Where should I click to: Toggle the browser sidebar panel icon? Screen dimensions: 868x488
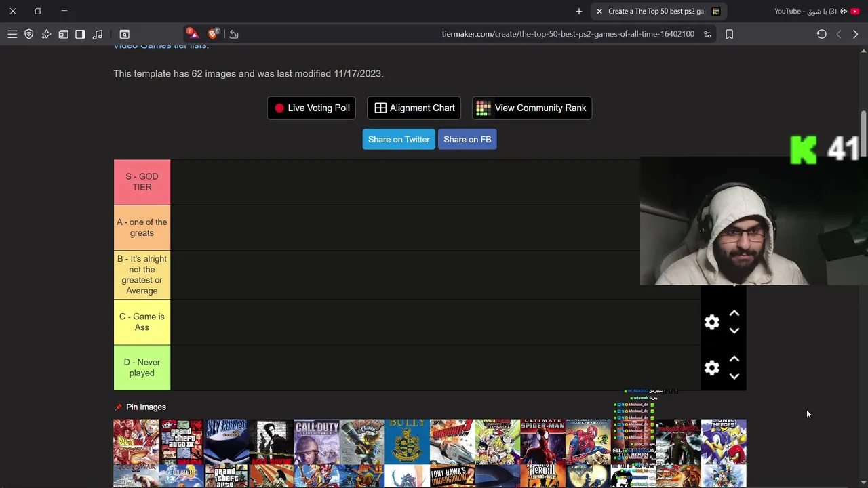pos(80,34)
